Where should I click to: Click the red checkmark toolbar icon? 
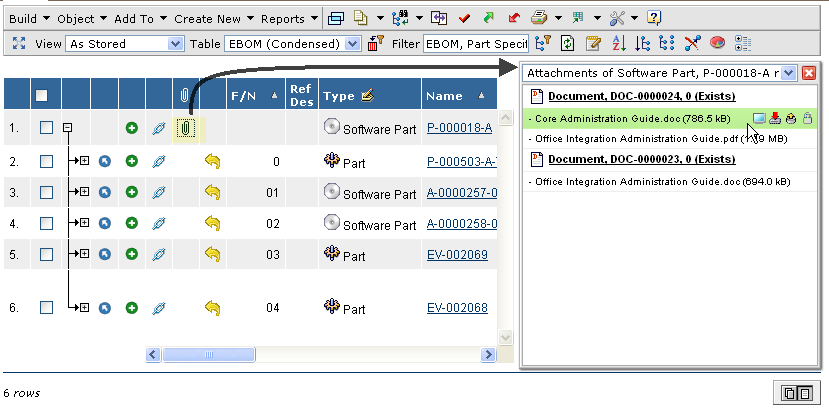[x=465, y=18]
